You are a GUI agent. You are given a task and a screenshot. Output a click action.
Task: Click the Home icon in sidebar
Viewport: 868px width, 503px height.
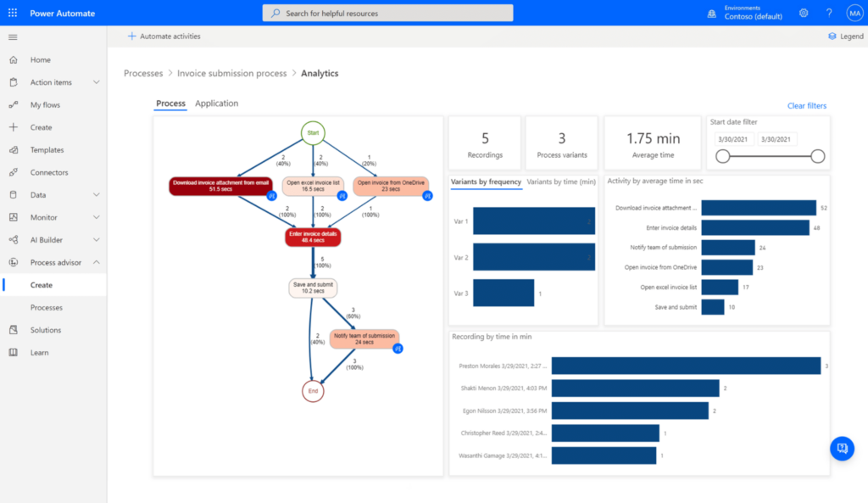click(x=14, y=59)
